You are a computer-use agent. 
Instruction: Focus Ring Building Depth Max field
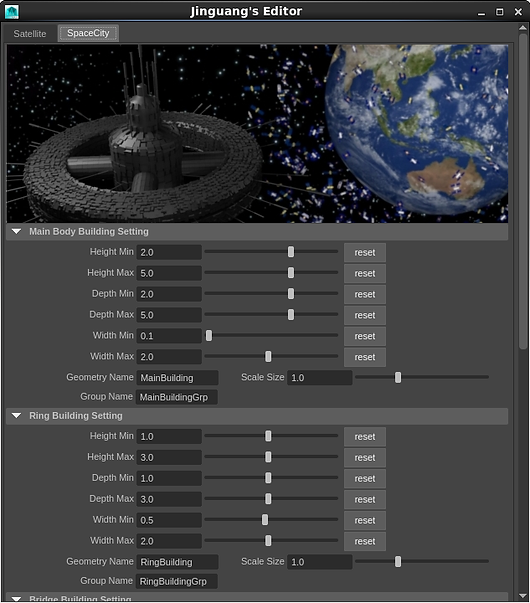[169, 499]
